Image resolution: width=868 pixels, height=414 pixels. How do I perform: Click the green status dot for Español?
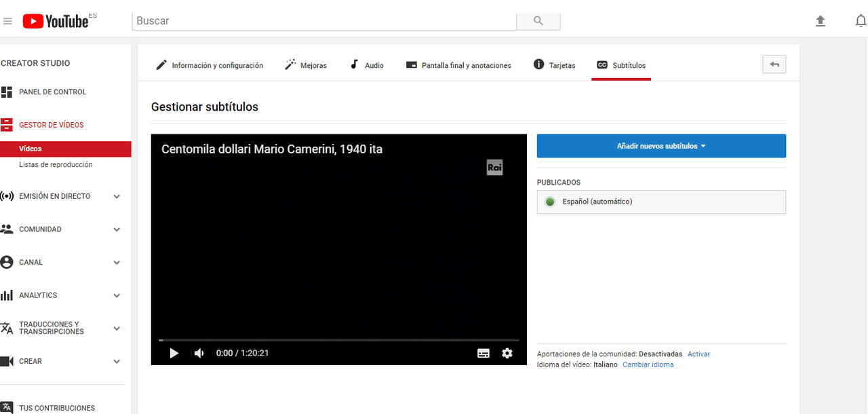[x=550, y=202]
